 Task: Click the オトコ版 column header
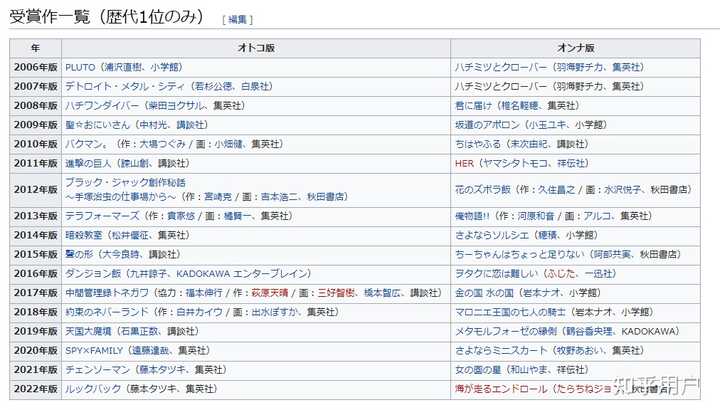[256, 48]
